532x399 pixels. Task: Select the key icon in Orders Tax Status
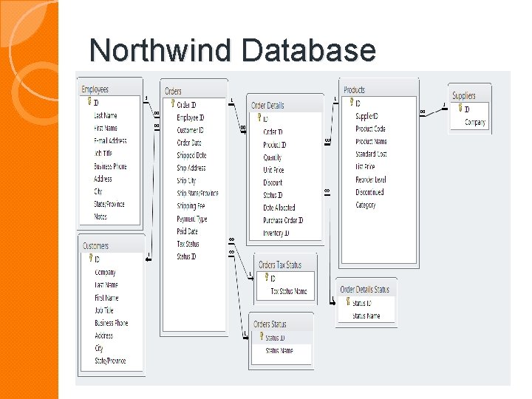point(267,277)
